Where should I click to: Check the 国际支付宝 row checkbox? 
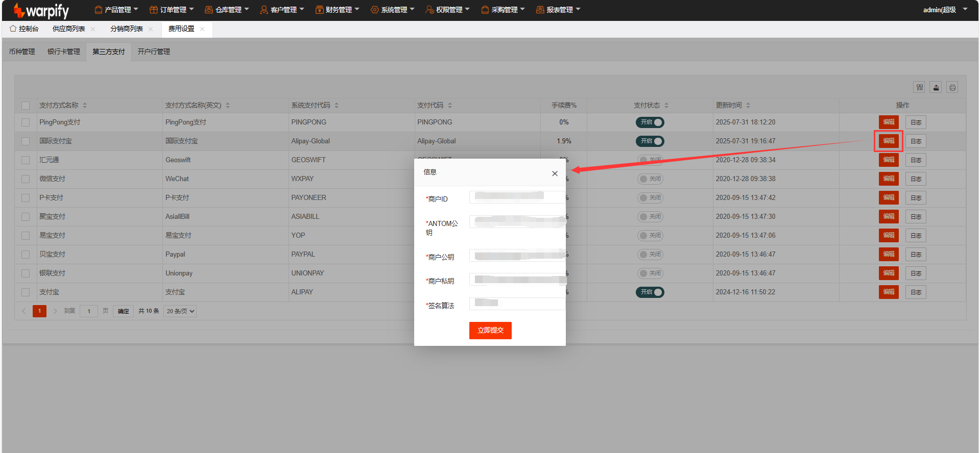[x=26, y=141]
